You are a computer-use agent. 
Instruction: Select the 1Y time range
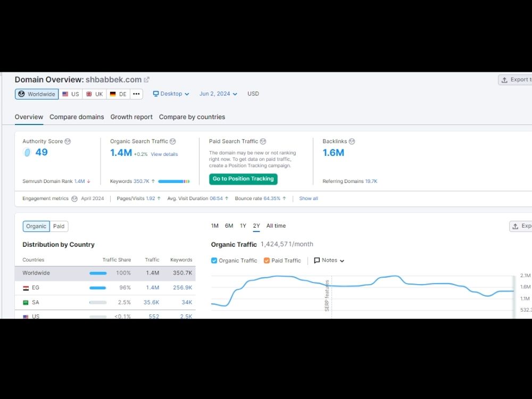[x=243, y=226]
